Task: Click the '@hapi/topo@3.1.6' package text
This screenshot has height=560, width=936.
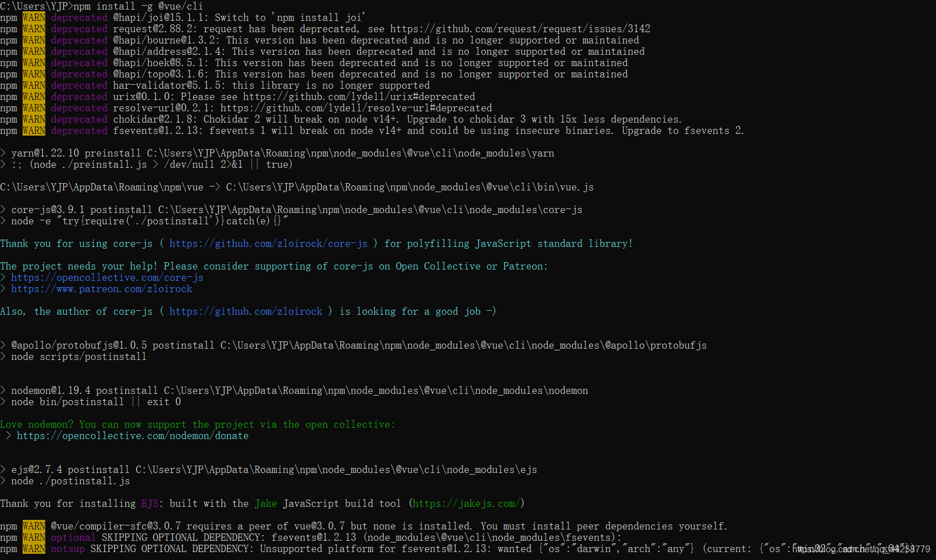Action: pyautogui.click(x=161, y=74)
